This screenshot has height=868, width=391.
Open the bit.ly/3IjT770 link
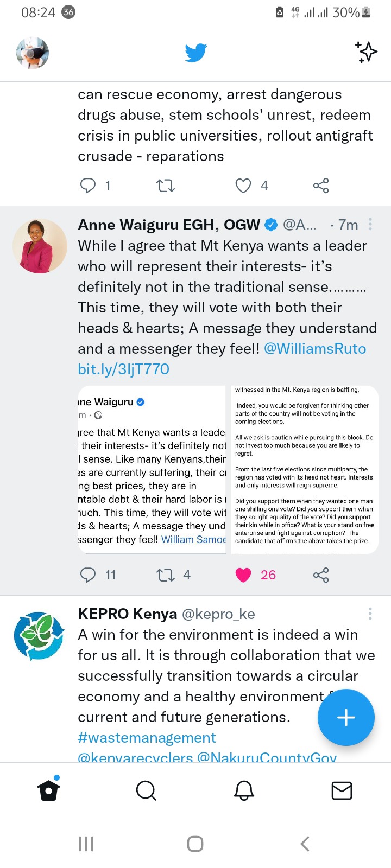click(x=124, y=369)
